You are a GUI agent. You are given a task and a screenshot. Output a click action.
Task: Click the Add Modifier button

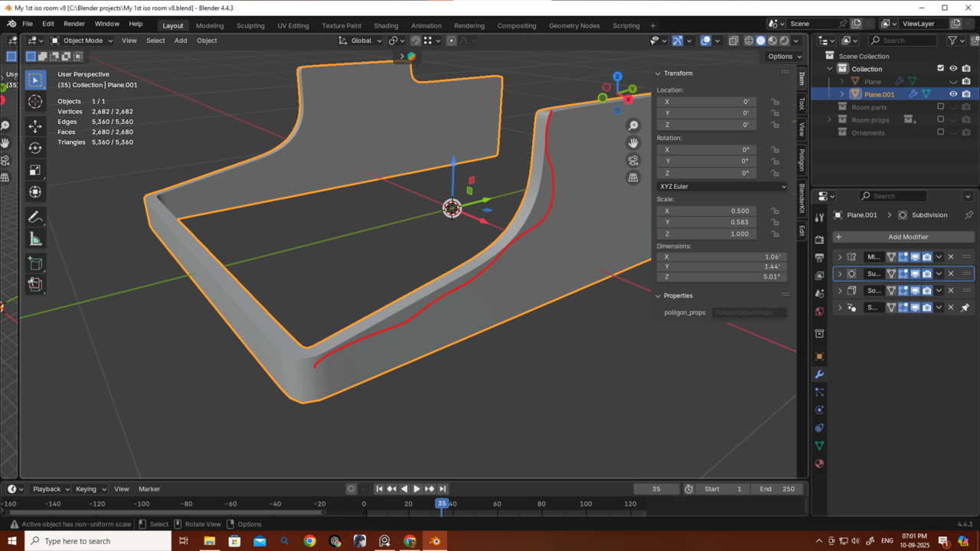[903, 237]
